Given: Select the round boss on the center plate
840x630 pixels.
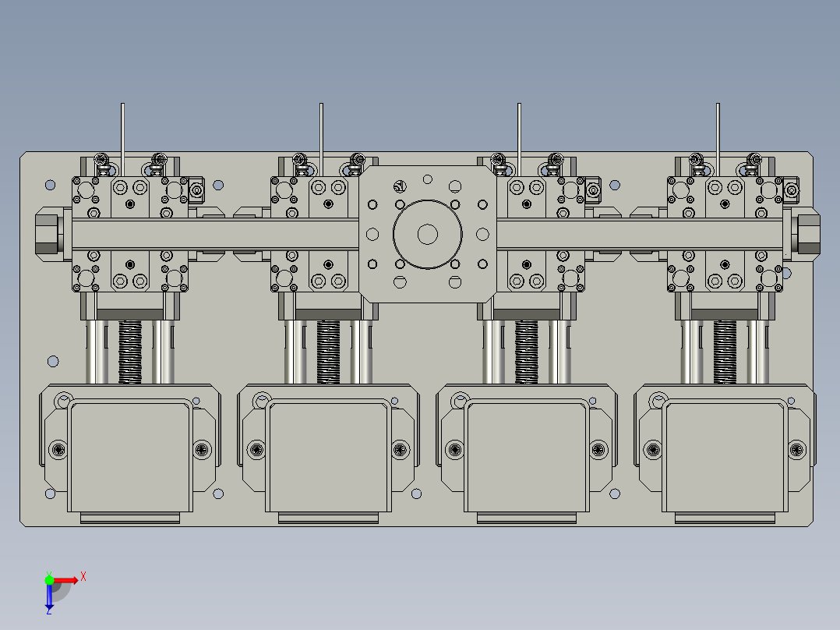Looking at the screenshot, I should point(428,235).
